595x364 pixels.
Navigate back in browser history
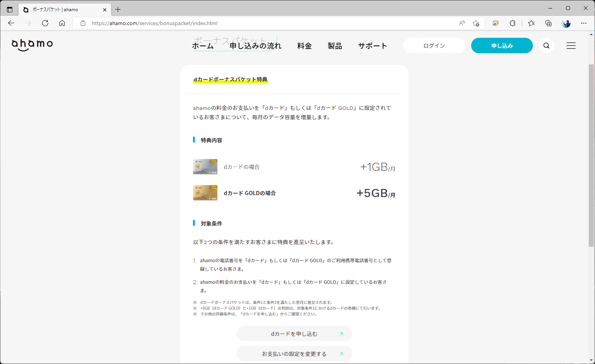pyautogui.click(x=11, y=23)
